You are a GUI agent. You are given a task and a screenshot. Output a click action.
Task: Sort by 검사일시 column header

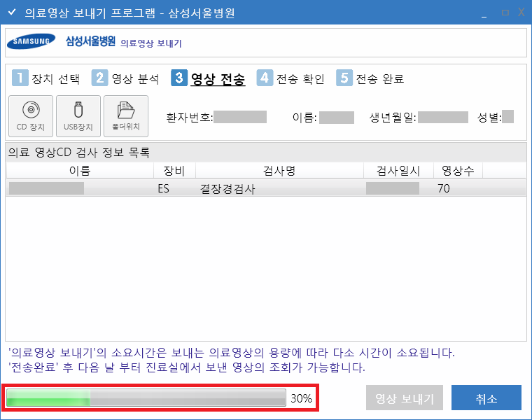pyautogui.click(x=399, y=170)
